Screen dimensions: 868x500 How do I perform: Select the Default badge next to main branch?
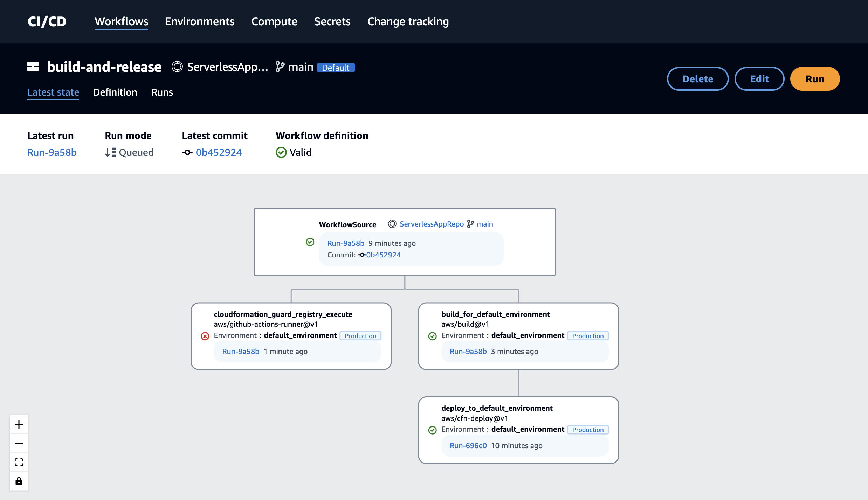[336, 67]
